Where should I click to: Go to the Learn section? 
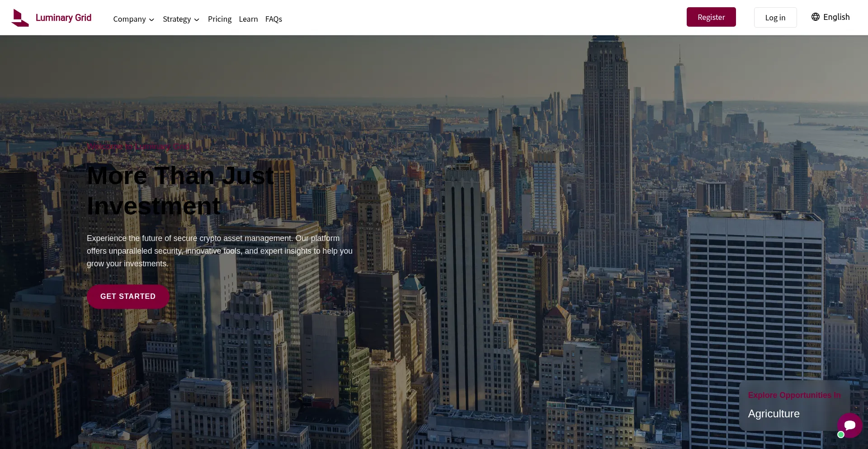[x=248, y=19]
